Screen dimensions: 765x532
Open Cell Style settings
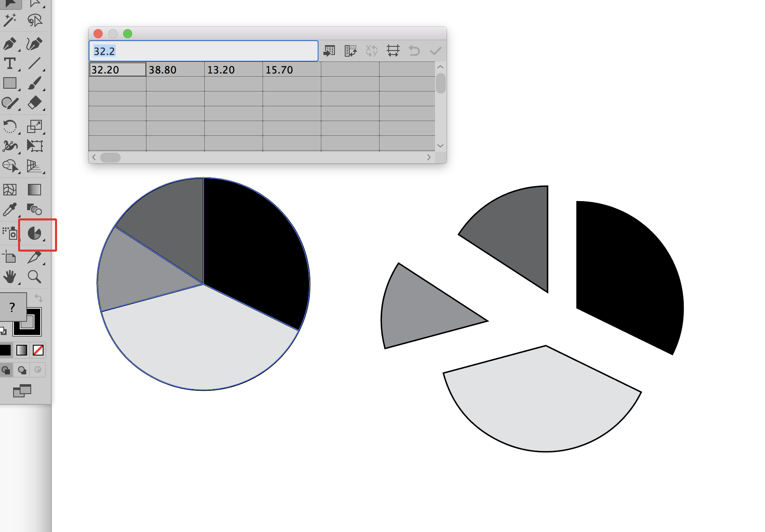point(393,51)
